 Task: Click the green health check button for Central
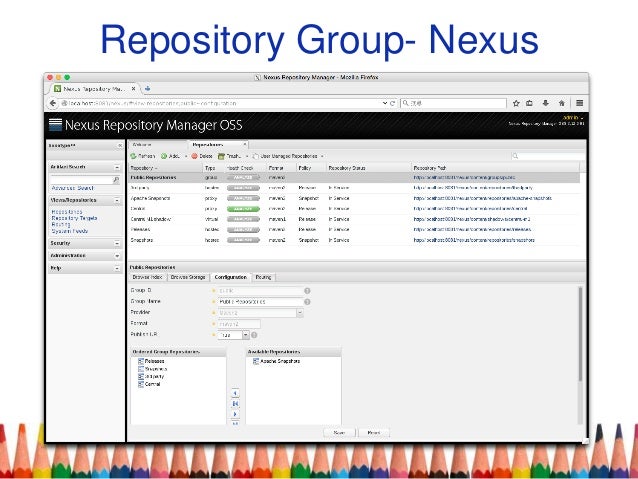pyautogui.click(x=243, y=209)
